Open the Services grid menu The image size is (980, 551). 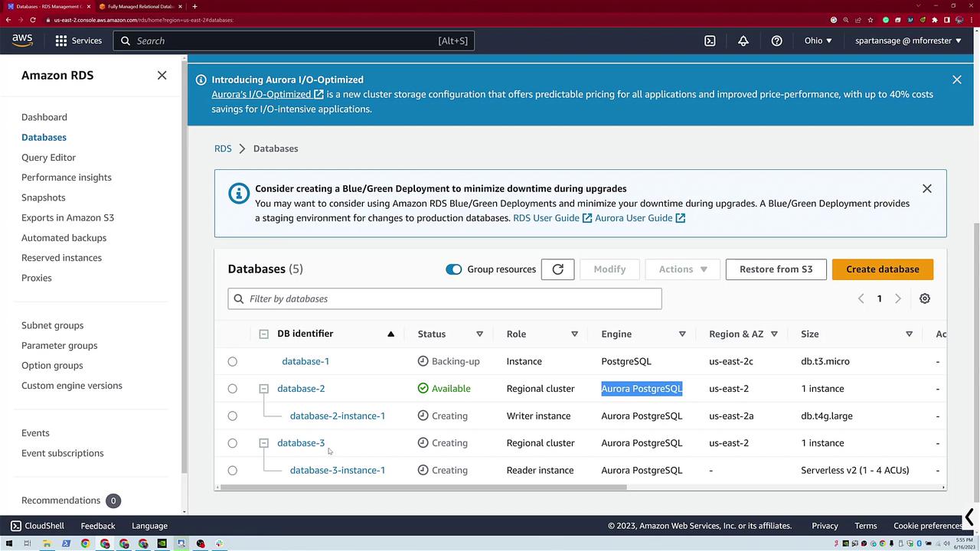tap(78, 41)
